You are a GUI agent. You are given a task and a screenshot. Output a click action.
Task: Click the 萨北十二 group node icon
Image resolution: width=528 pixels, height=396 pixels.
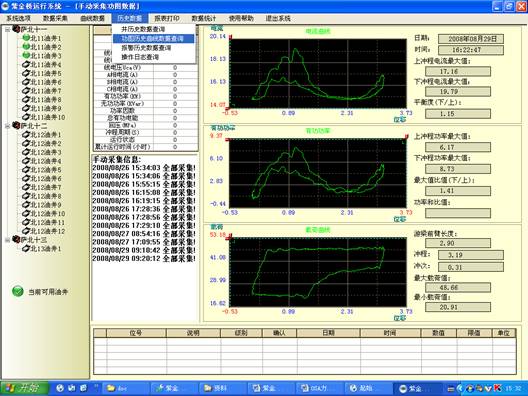[16, 126]
